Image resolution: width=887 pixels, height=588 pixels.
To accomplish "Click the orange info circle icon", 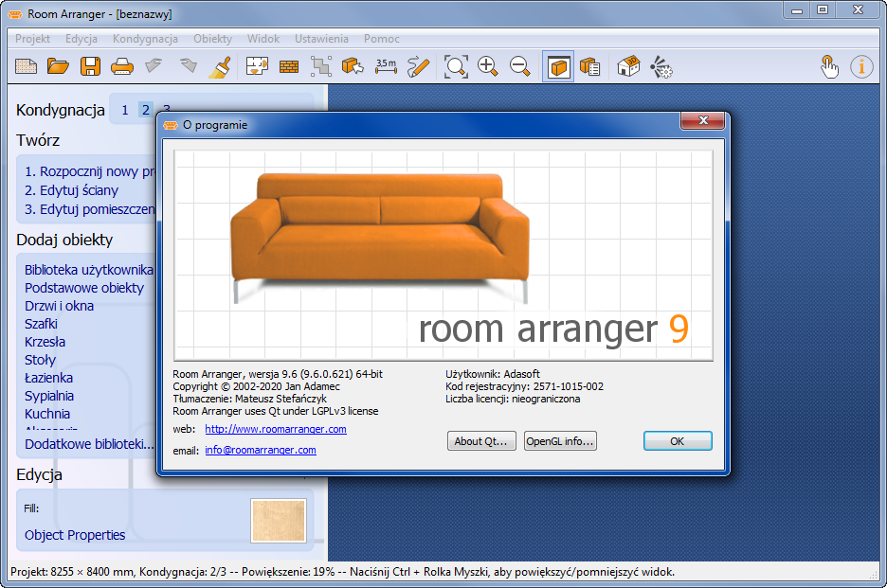I will coord(861,66).
